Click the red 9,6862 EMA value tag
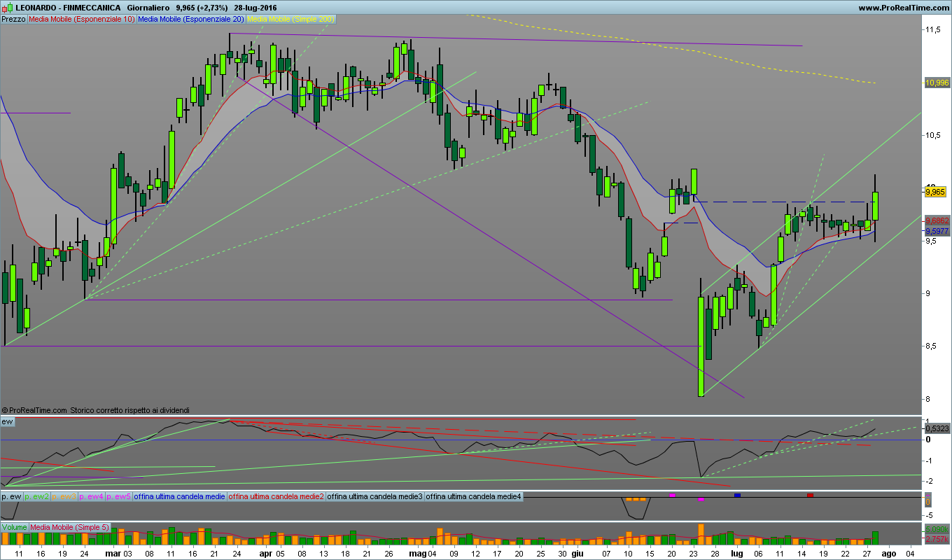Image resolution: width=952 pixels, height=560 pixels. pyautogui.click(x=937, y=220)
